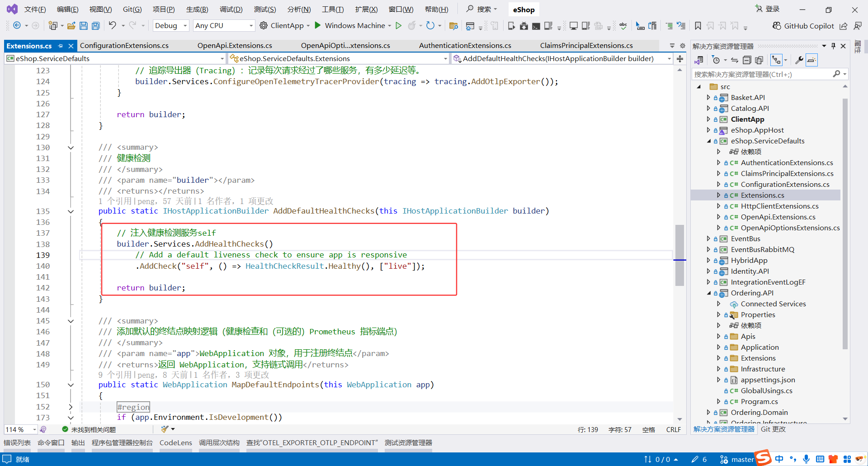Open GitHub Copilot from the toolbar
The image size is (868, 466).
(x=803, y=26)
